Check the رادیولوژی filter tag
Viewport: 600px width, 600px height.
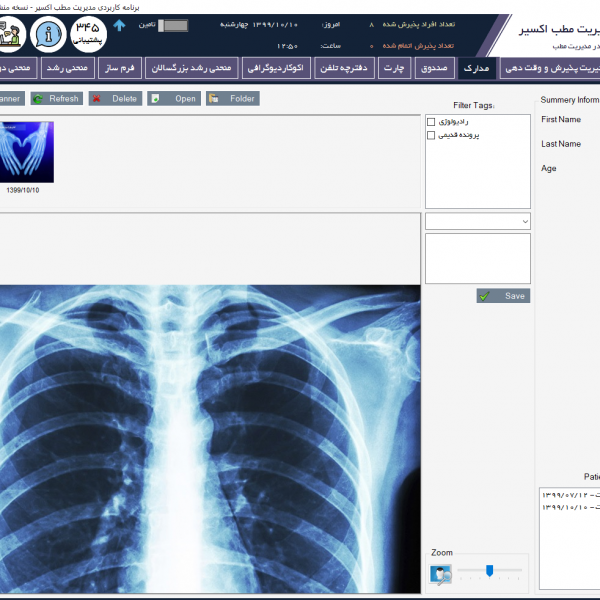tap(431, 122)
